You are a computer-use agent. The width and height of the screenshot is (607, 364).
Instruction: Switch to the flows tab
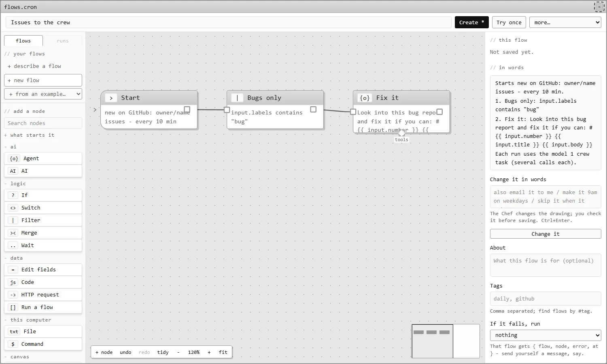(23, 41)
